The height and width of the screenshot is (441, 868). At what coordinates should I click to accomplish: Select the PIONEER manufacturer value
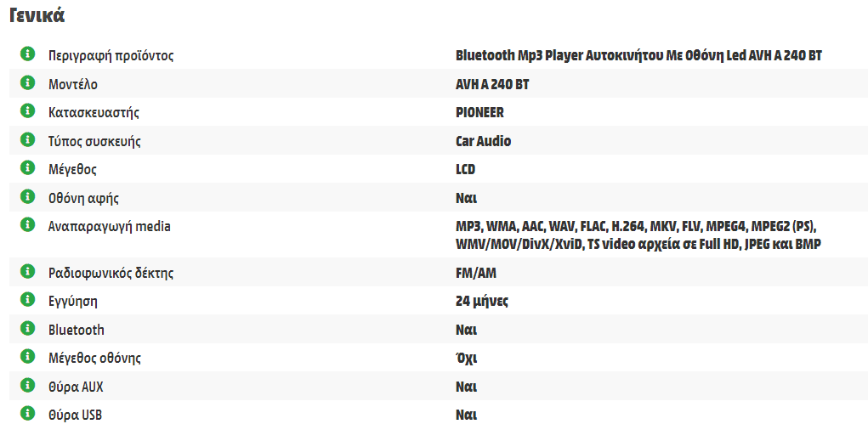pos(480,112)
